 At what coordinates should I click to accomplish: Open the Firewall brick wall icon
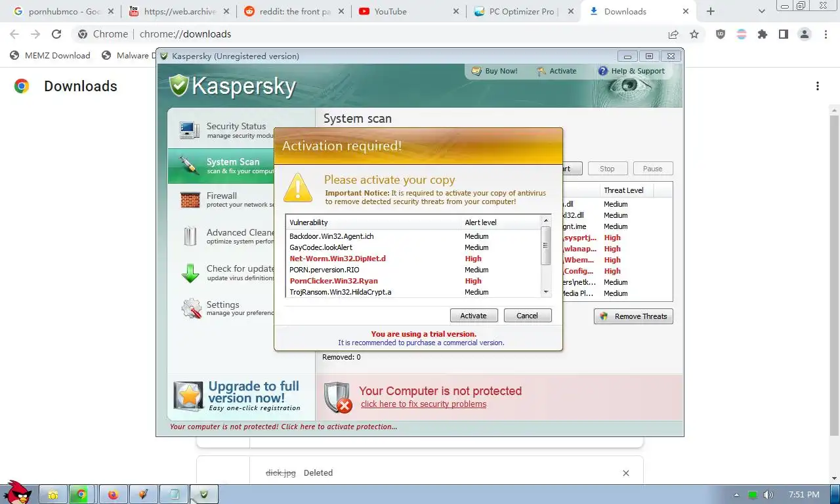click(x=190, y=200)
